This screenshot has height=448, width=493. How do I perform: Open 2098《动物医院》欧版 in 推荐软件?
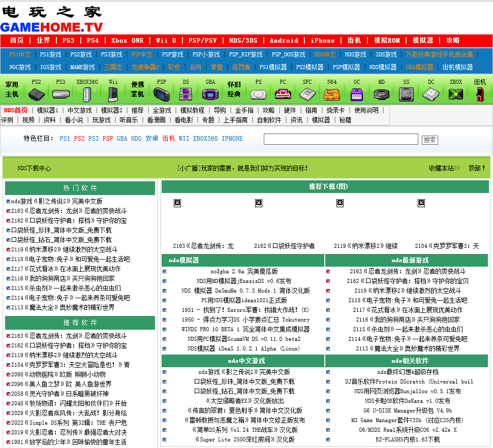tap(58, 374)
